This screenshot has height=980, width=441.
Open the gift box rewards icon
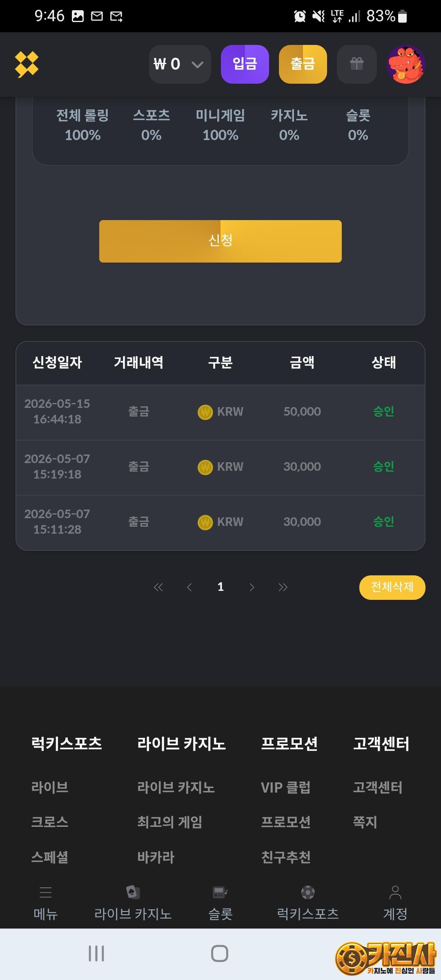[x=356, y=64]
